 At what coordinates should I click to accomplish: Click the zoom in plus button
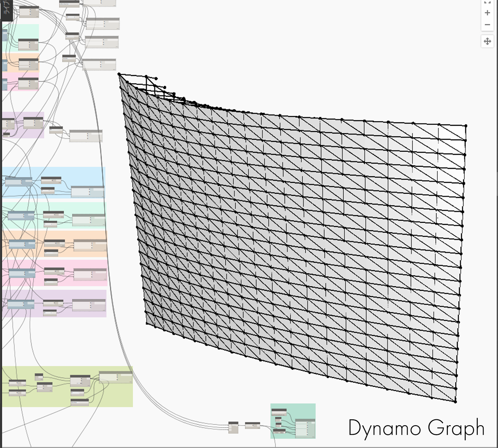click(x=487, y=13)
